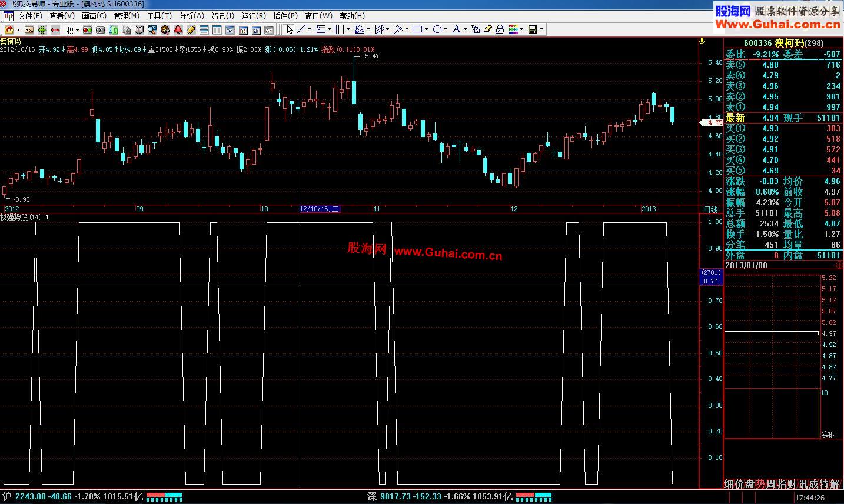Click the red horizontal double-arrow icon
Image resolution: width=844 pixels, height=504 pixels.
[55, 30]
